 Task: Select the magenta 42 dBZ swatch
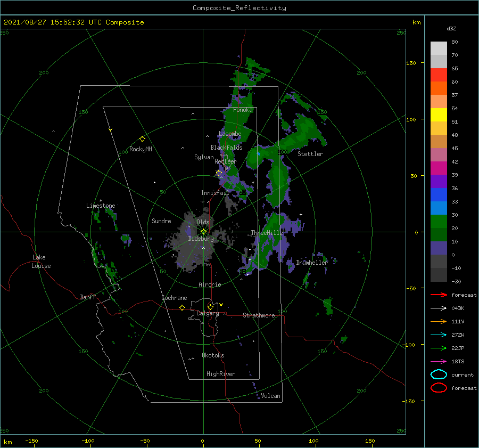tap(439, 168)
